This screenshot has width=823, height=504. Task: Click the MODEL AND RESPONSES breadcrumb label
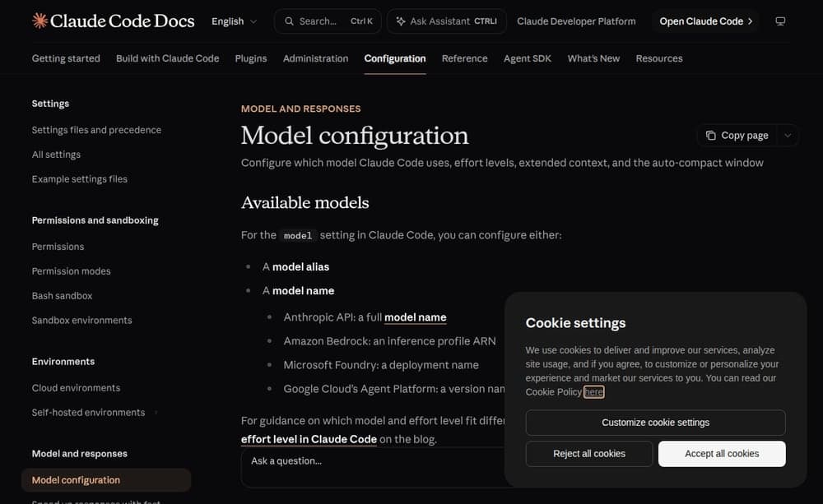point(300,109)
